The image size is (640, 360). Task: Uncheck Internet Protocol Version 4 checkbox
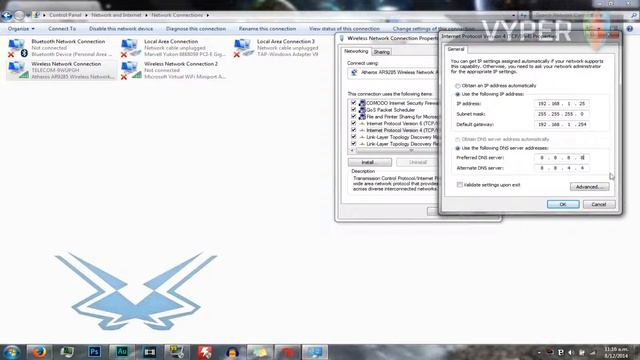pos(353,130)
